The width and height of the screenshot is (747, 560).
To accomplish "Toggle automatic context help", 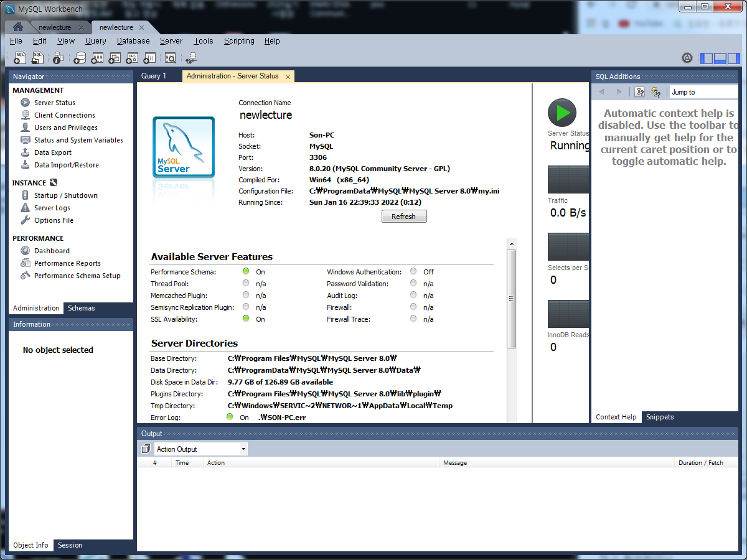I will pyautogui.click(x=656, y=92).
